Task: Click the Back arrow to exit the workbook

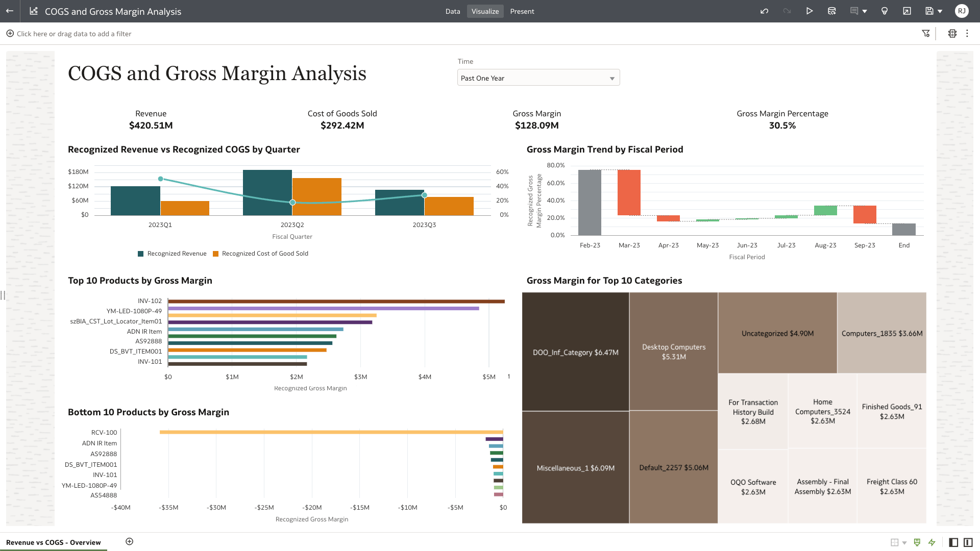Action: [x=9, y=11]
